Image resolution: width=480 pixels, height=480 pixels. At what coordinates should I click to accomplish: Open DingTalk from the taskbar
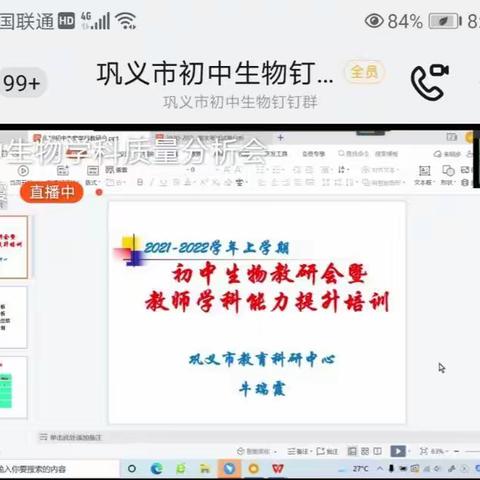[x=229, y=469]
